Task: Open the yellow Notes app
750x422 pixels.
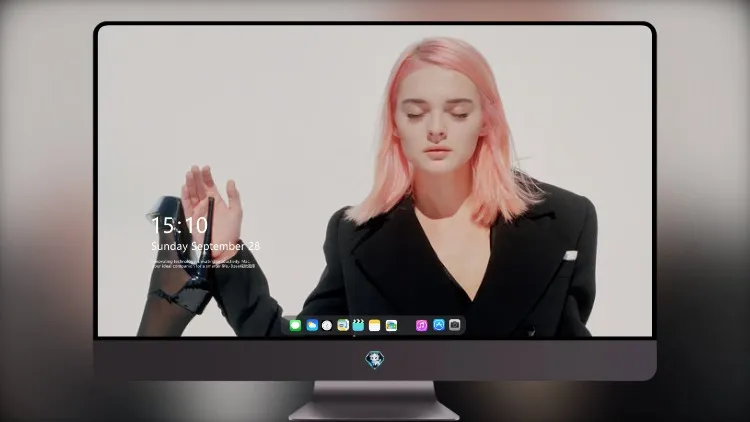Action: point(375,325)
